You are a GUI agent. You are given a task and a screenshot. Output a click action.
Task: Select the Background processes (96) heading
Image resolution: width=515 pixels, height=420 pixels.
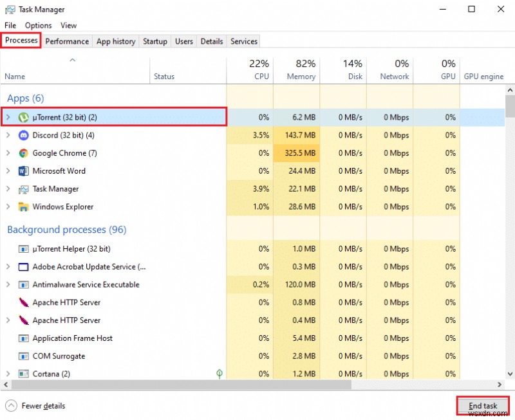(67, 230)
